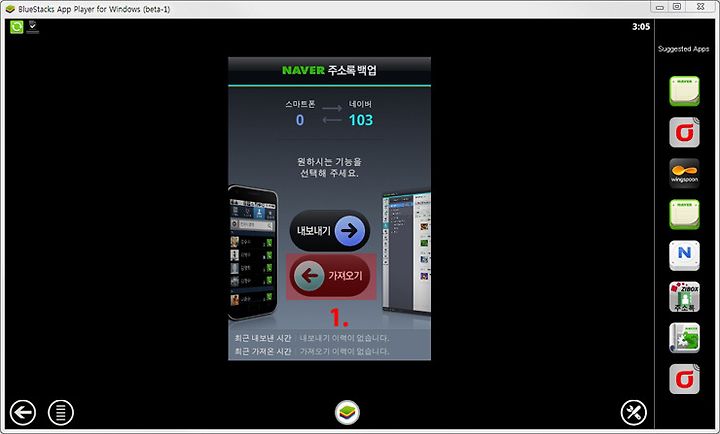The height and width of the screenshot is (434, 720).
Task: Launch the wingspoon suggested app
Action: [x=684, y=173]
